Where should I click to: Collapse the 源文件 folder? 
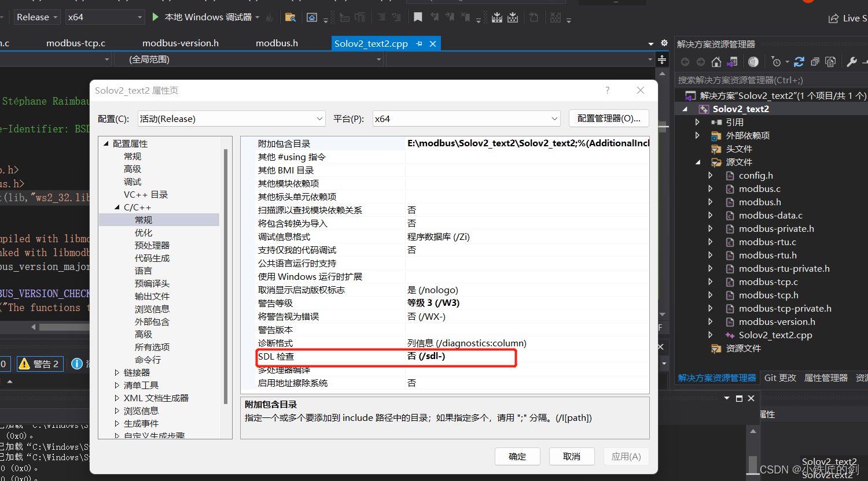pyautogui.click(x=698, y=162)
